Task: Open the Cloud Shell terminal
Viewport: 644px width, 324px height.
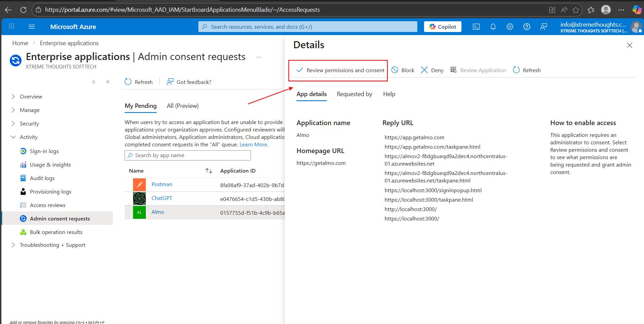Action: click(x=476, y=26)
